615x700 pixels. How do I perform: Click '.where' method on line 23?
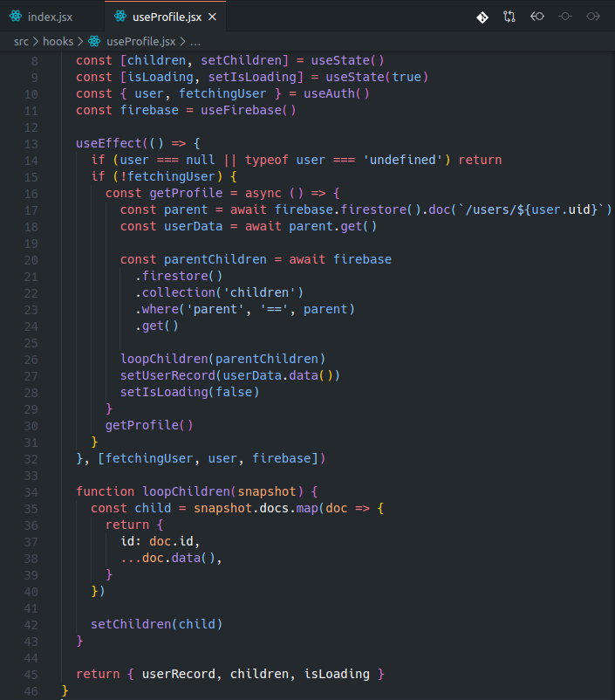157,309
